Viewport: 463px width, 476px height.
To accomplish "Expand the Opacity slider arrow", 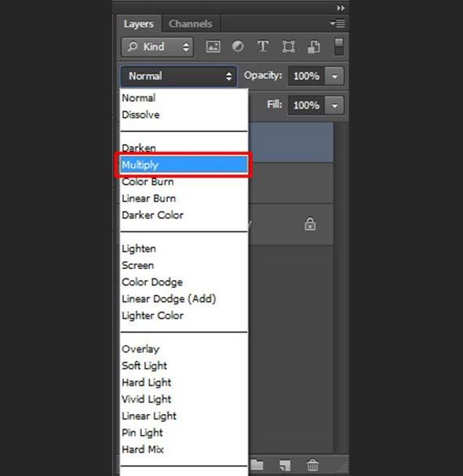I will click(x=334, y=76).
